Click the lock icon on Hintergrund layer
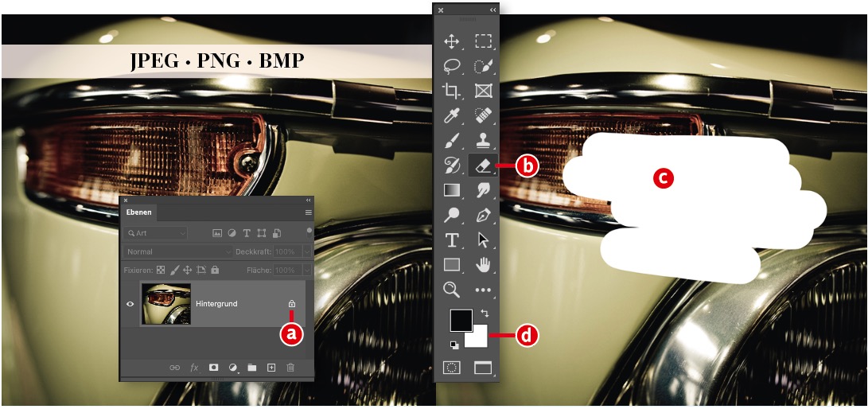The width and height of the screenshot is (868, 409). [x=291, y=304]
